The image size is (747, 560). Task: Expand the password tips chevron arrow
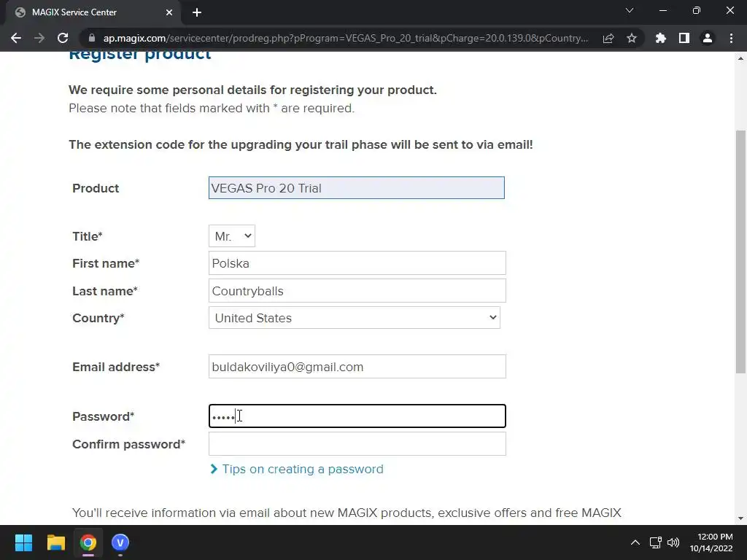(214, 469)
